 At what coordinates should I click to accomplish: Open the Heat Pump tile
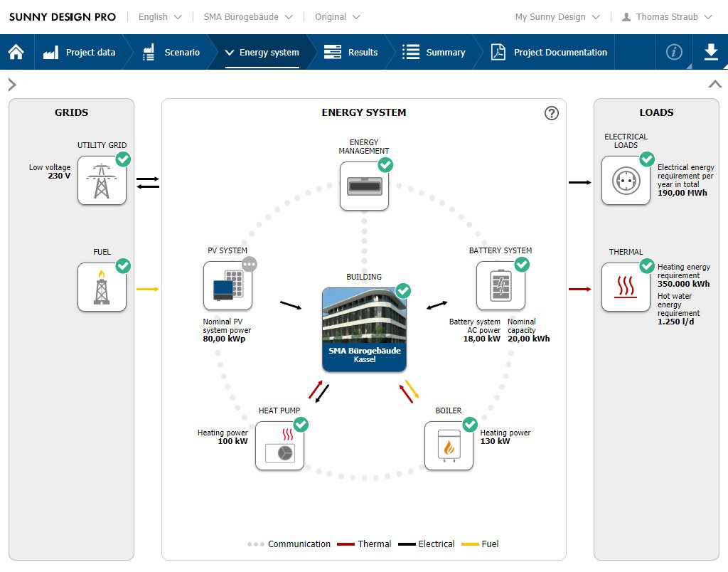click(279, 445)
